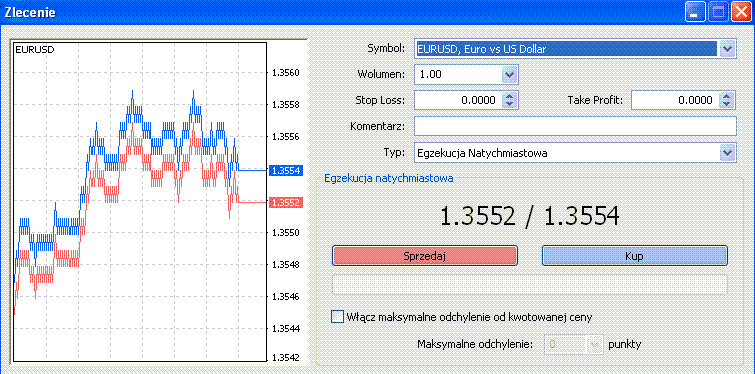The width and height of the screenshot is (755, 374).
Task: Click the EURUSD symbol selection field
Action: point(567,49)
